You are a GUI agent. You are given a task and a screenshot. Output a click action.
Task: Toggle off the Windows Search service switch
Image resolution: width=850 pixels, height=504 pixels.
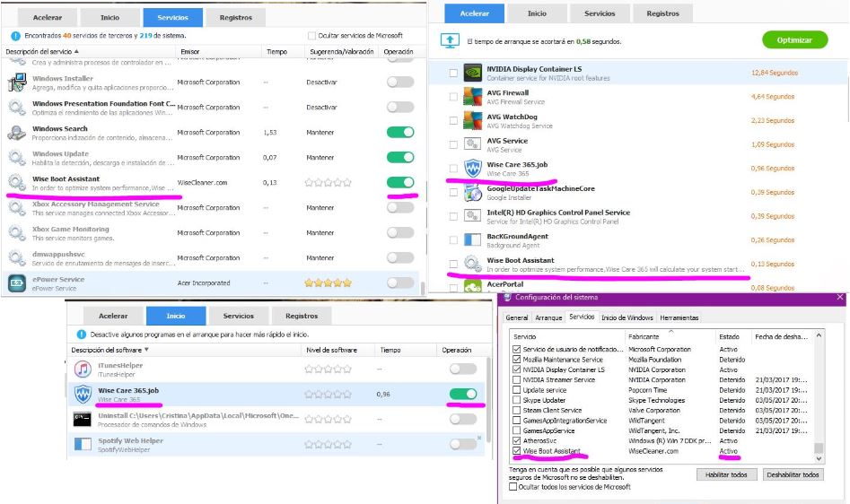[x=400, y=132]
